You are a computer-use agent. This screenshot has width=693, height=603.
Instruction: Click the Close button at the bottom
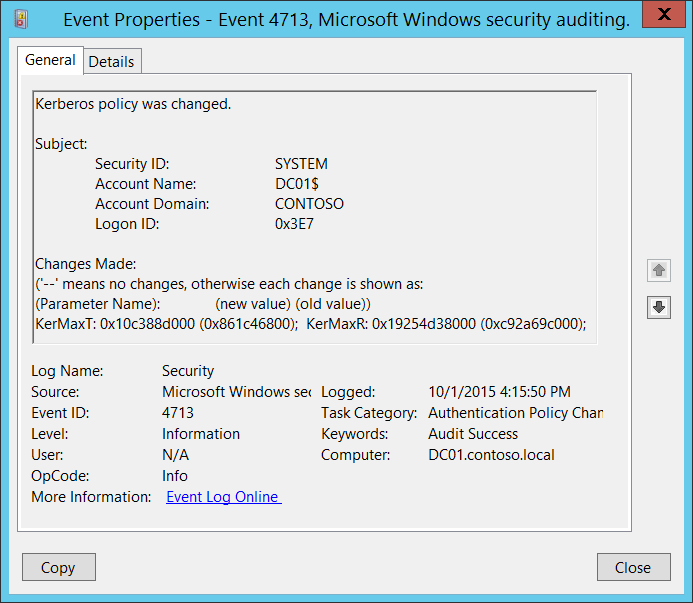tap(633, 568)
